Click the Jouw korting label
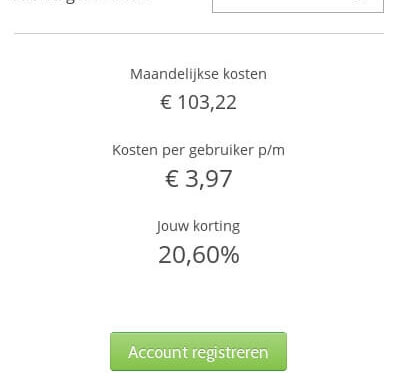The width and height of the screenshot is (399, 380). pyautogui.click(x=198, y=226)
